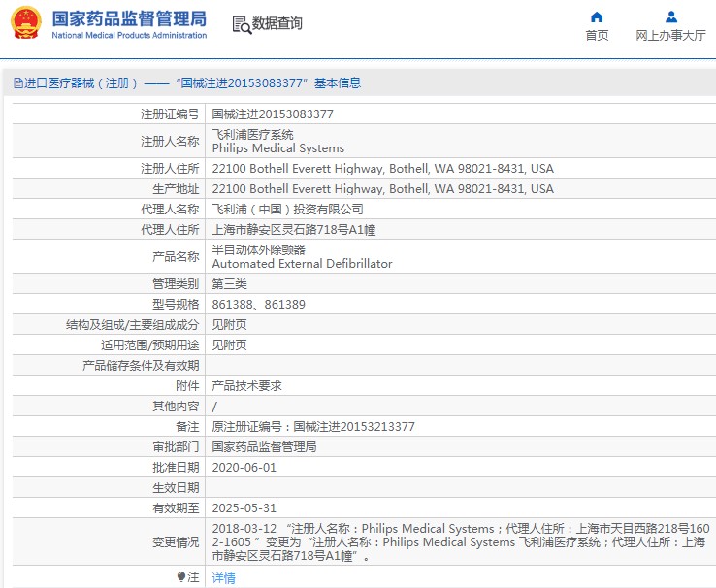Click the 国家药品监督管理局 site title
Image resolution: width=716 pixels, height=588 pixels.
click(x=129, y=18)
